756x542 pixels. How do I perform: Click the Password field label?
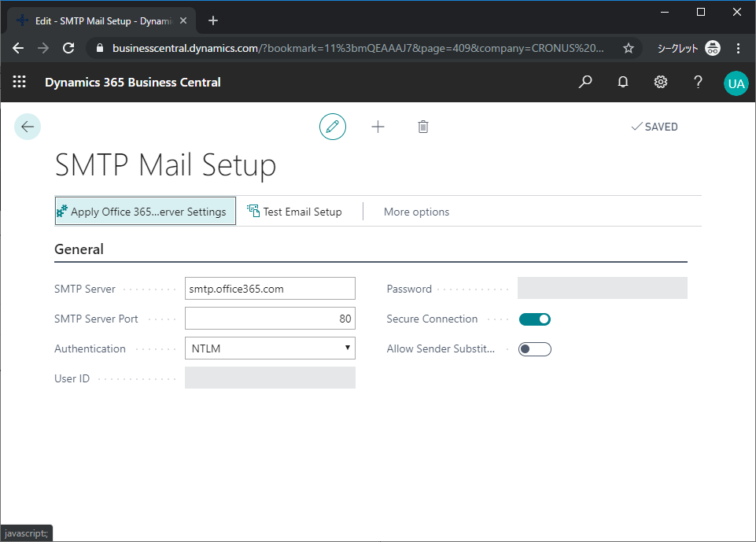coord(409,289)
